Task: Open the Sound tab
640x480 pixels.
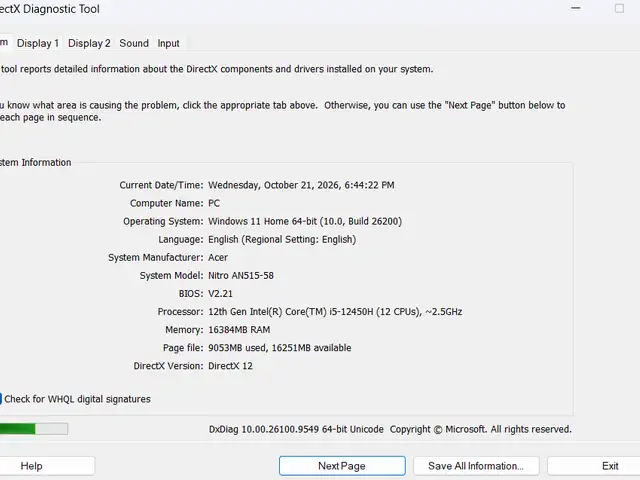Action: [134, 43]
